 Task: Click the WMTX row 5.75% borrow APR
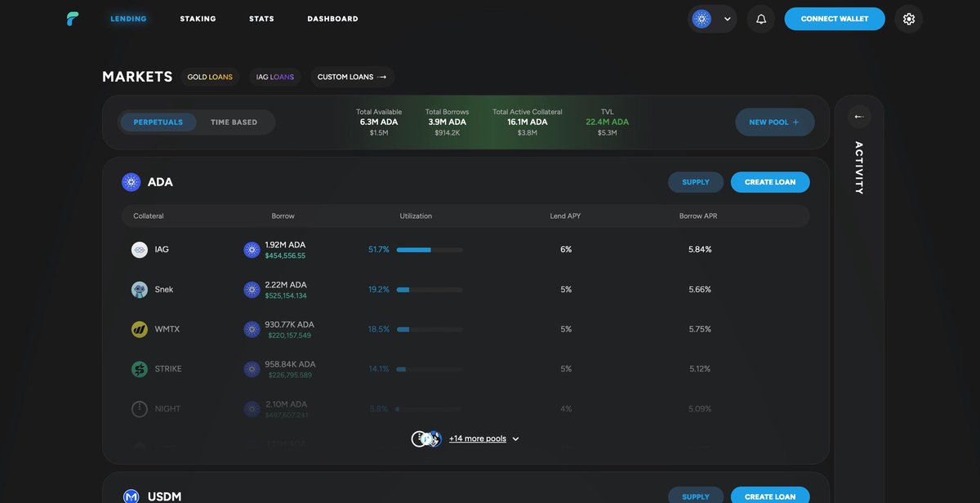tap(700, 329)
